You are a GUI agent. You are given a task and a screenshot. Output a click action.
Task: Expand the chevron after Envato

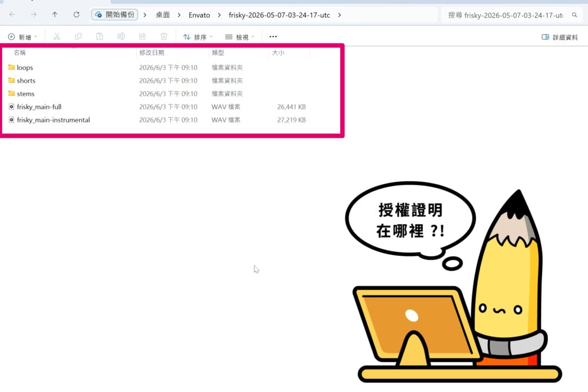[x=220, y=15]
